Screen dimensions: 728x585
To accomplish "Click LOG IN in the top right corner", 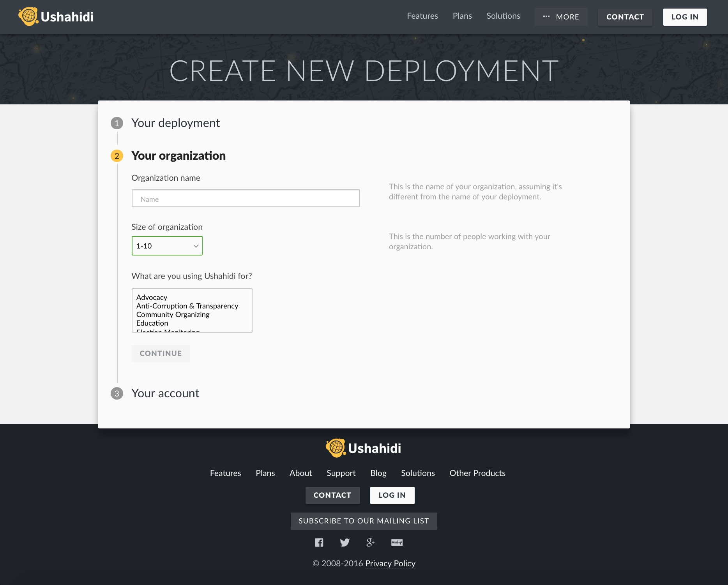I will (684, 17).
